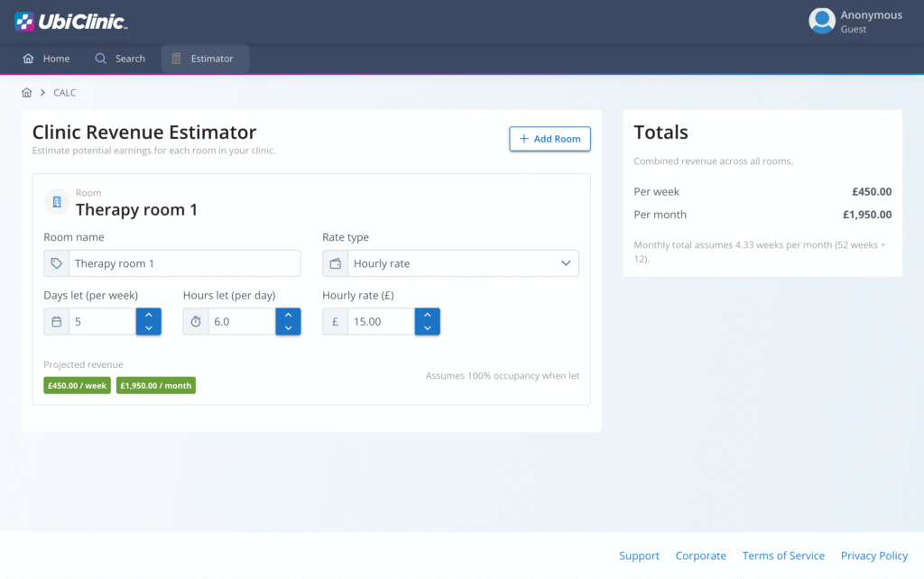Increase Days let using up arrow
This screenshot has width=924, height=579.
pyautogui.click(x=149, y=315)
